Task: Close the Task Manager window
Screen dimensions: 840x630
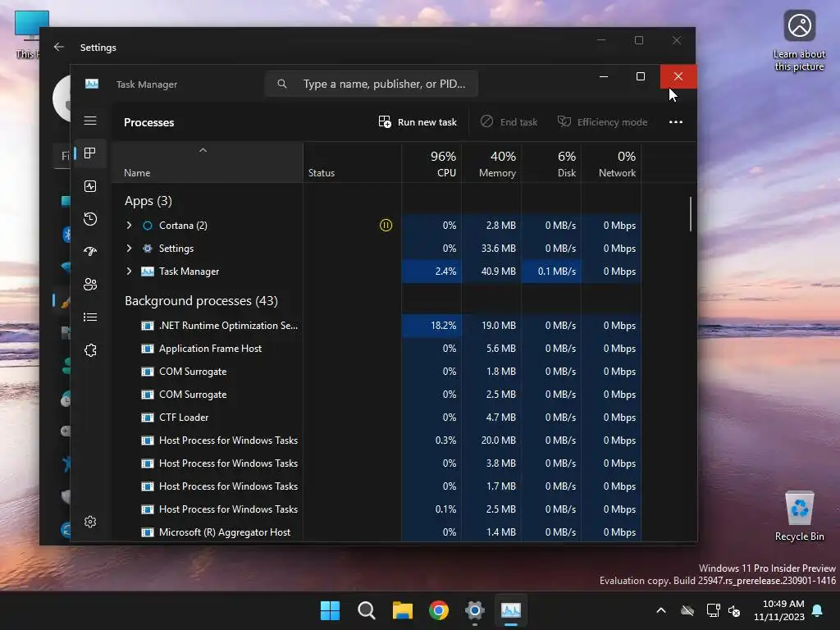Action: [x=678, y=76]
